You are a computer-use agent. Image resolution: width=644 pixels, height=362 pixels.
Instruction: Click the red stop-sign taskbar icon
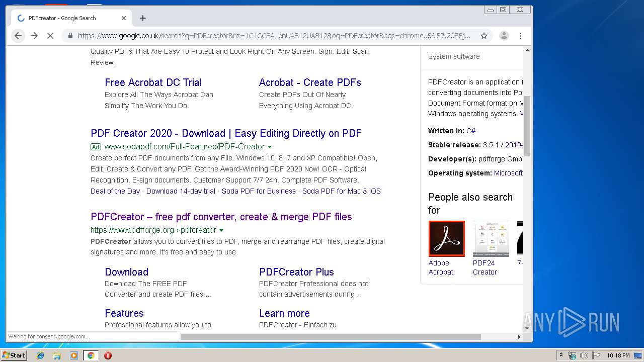(x=108, y=355)
